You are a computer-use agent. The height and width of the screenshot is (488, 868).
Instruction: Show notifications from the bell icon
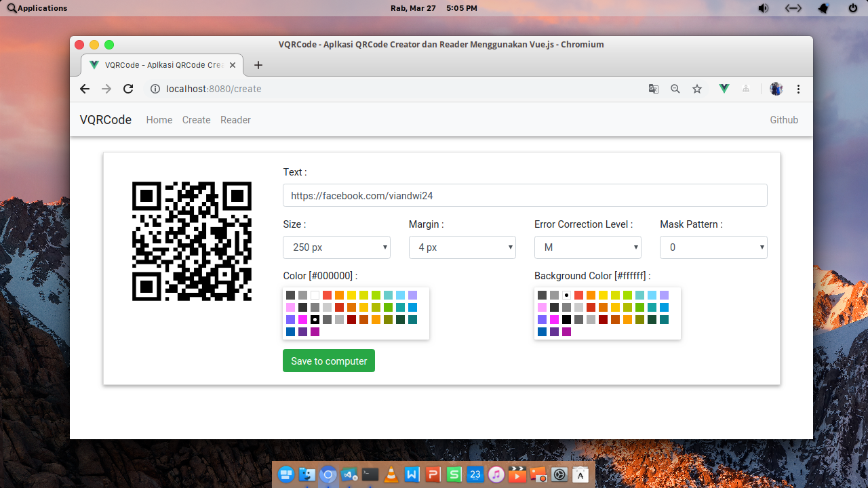click(823, 8)
